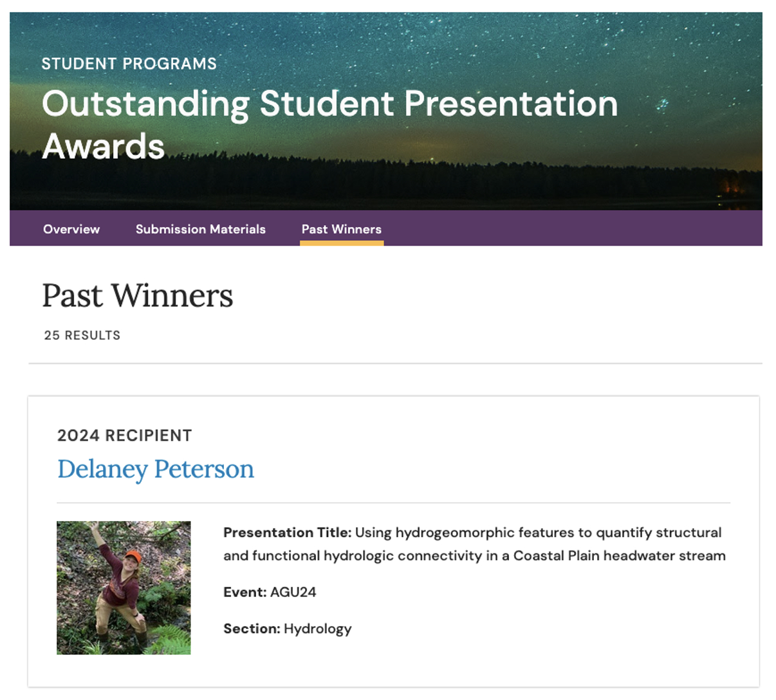Click the Past Winners page heading
The image size is (776, 700).
pyautogui.click(x=138, y=296)
